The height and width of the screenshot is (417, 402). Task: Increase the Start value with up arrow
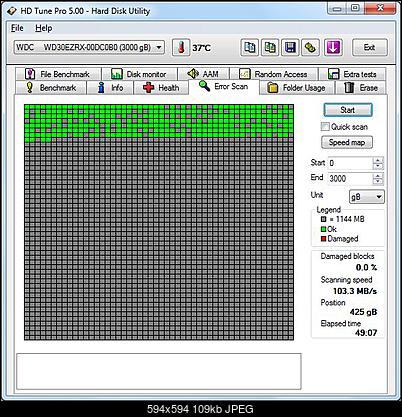(378, 160)
